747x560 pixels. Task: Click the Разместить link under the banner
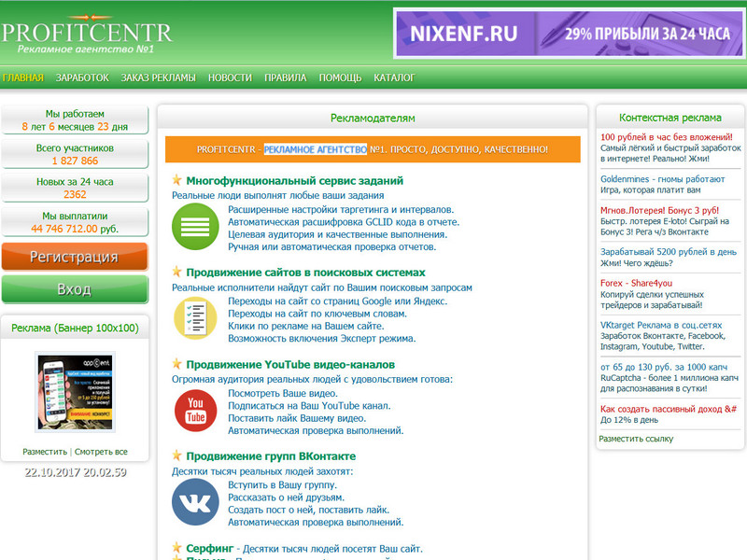pos(45,452)
